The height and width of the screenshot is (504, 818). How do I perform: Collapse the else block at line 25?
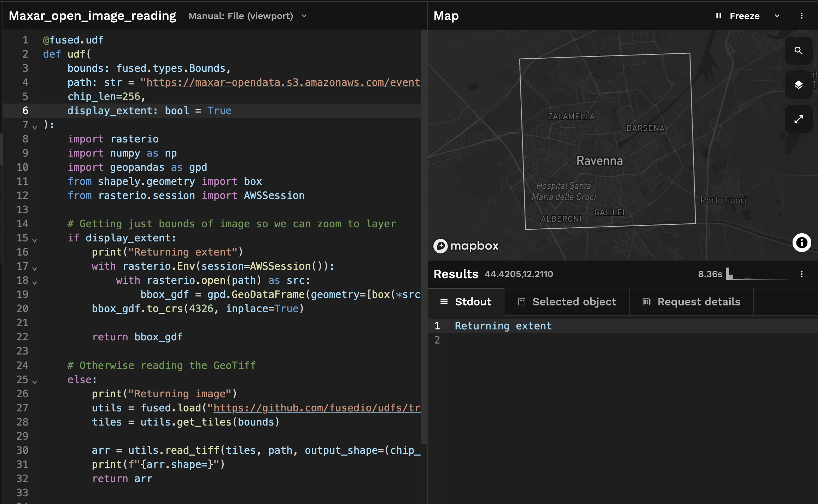pyautogui.click(x=35, y=382)
